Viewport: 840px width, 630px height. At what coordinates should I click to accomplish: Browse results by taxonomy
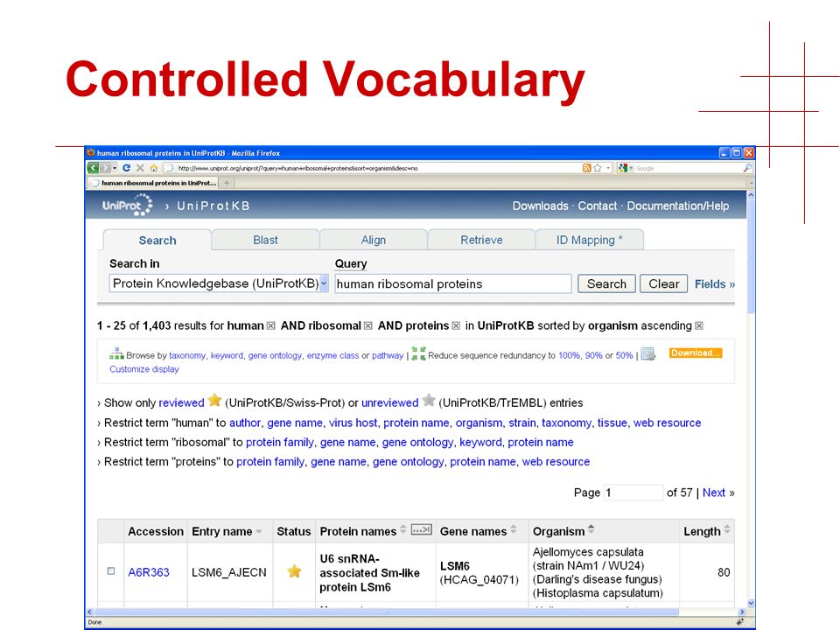pos(187,355)
